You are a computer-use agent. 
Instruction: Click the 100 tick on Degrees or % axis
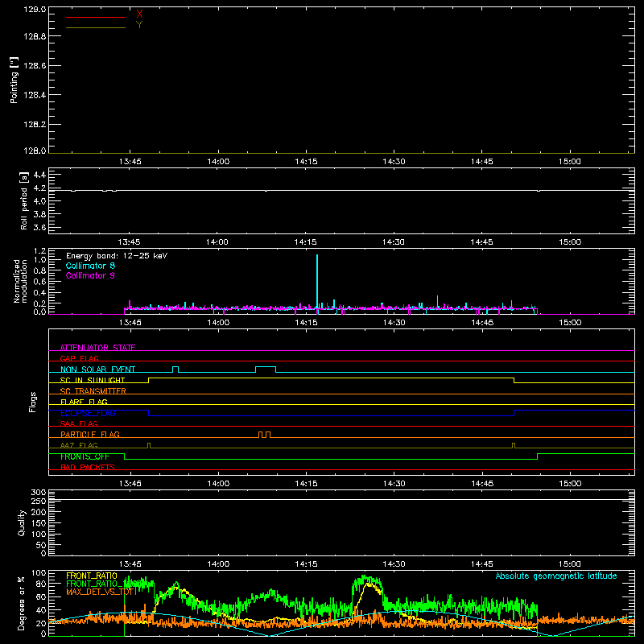pos(39,573)
